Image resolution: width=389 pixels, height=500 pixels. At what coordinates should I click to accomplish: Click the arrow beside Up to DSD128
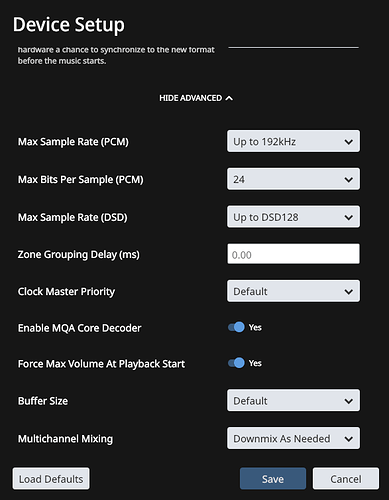coord(349,218)
